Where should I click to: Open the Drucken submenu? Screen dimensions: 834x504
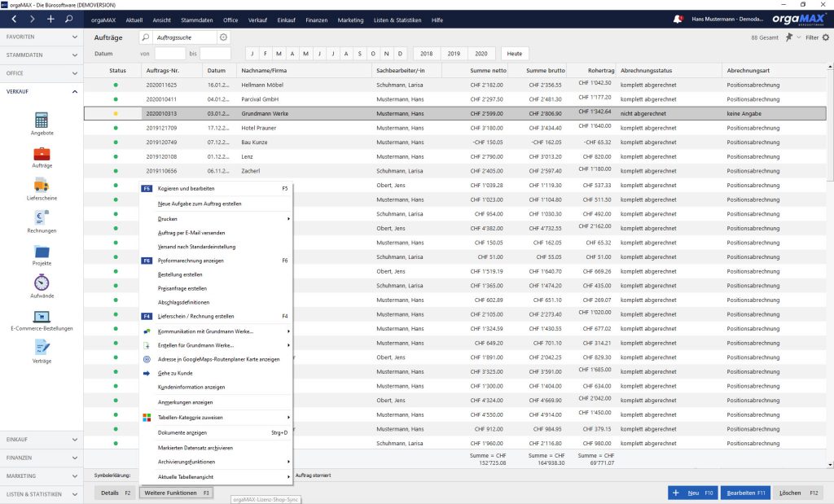click(x=215, y=218)
